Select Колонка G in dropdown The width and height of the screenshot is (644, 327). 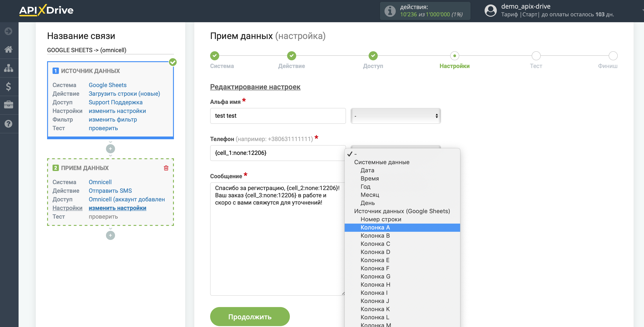(402, 276)
